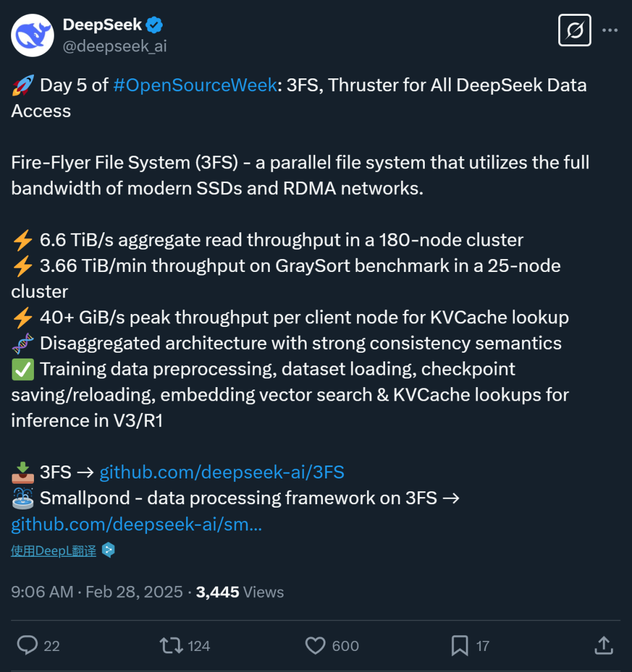
Task: Click the 124 repost count
Action: pyautogui.click(x=199, y=646)
